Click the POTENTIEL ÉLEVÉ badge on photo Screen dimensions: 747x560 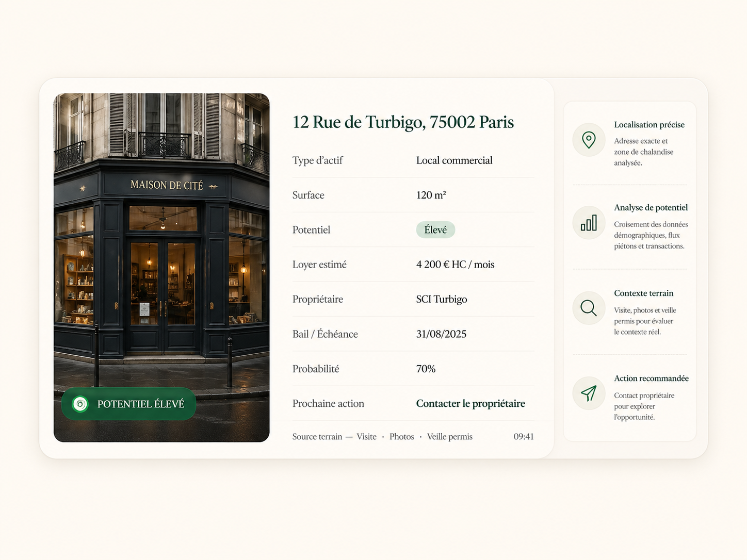(129, 404)
